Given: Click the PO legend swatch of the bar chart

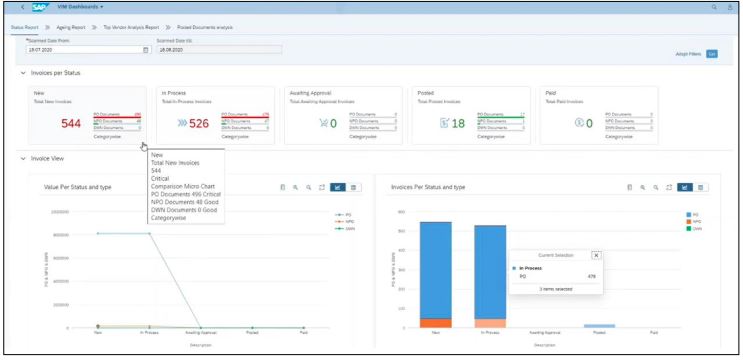Looking at the screenshot, I should click(689, 215).
